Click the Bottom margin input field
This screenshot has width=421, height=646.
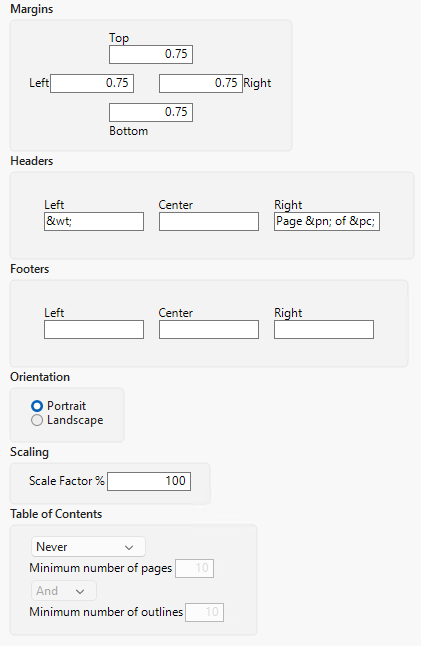[x=151, y=112]
